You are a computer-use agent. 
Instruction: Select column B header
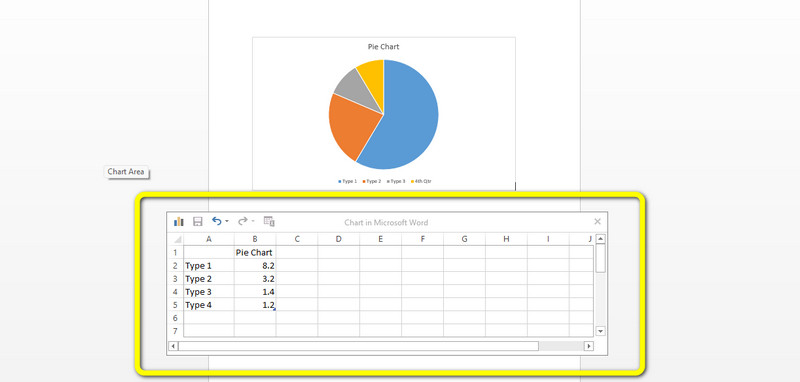pyautogui.click(x=255, y=239)
